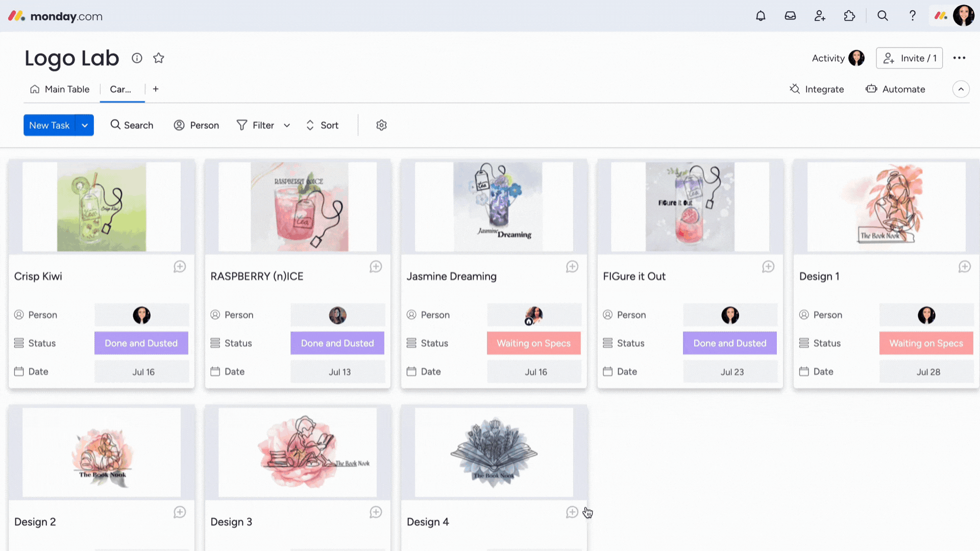Open the inbox/updates icon
This screenshot has height=551, width=980.
[x=790, y=15]
